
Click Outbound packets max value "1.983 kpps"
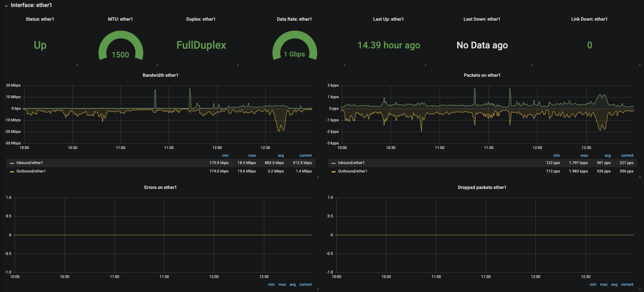click(x=579, y=171)
